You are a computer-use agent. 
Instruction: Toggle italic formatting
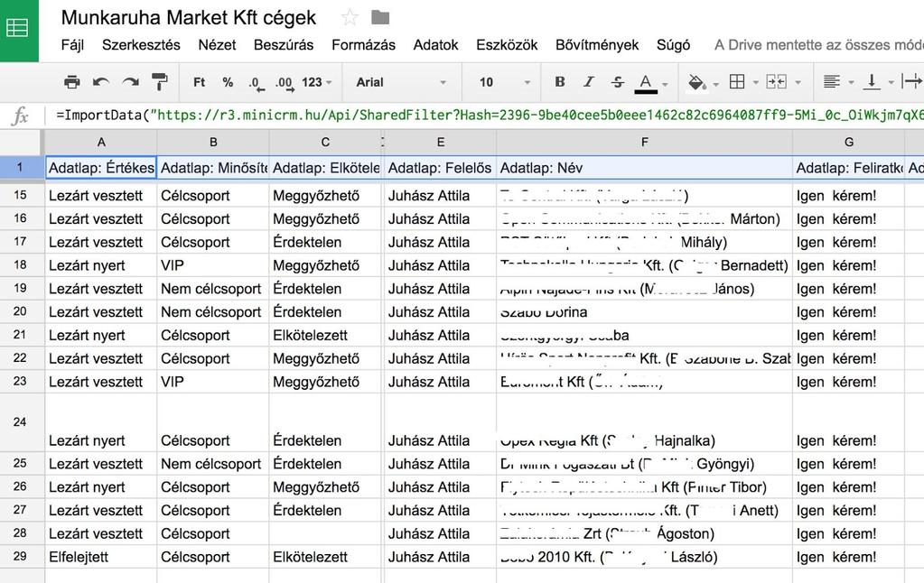(589, 82)
